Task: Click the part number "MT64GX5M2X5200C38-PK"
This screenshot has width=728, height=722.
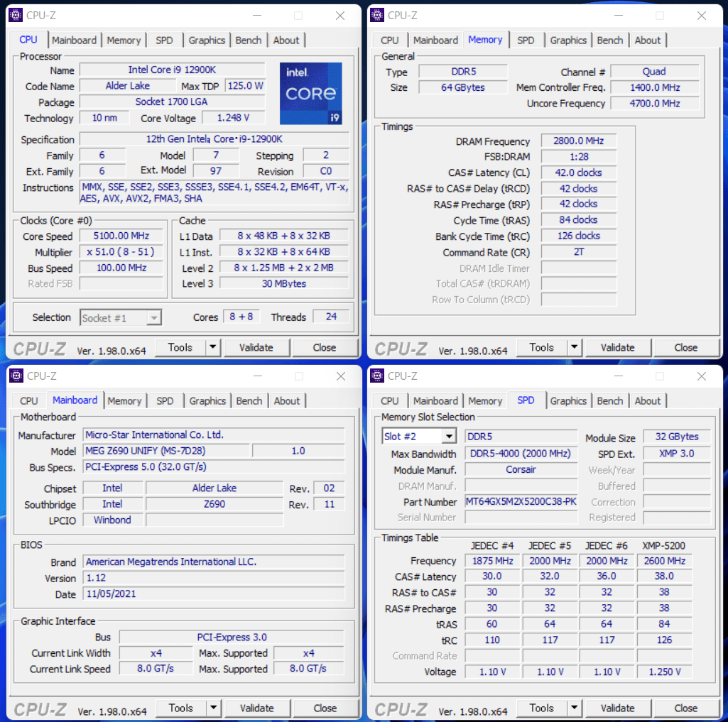Action: pos(521,502)
